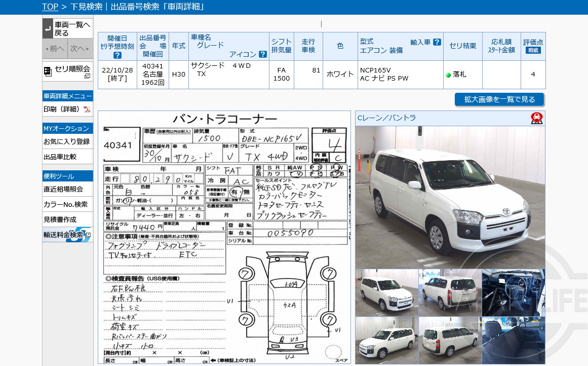
Task: Click the green 落札 status indicator
Action: coord(449,75)
